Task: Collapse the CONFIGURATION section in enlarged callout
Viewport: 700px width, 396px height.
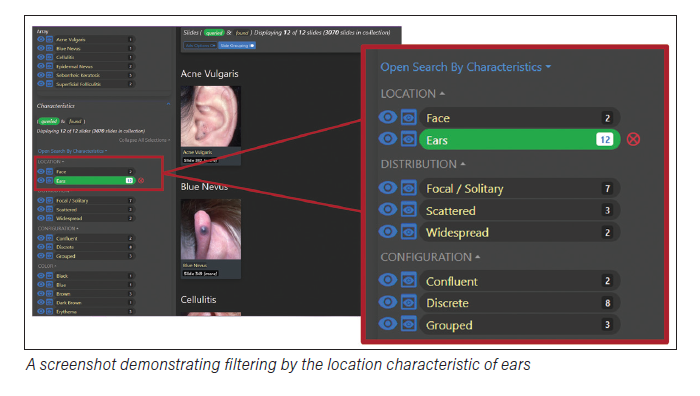Action: pyautogui.click(x=430, y=257)
